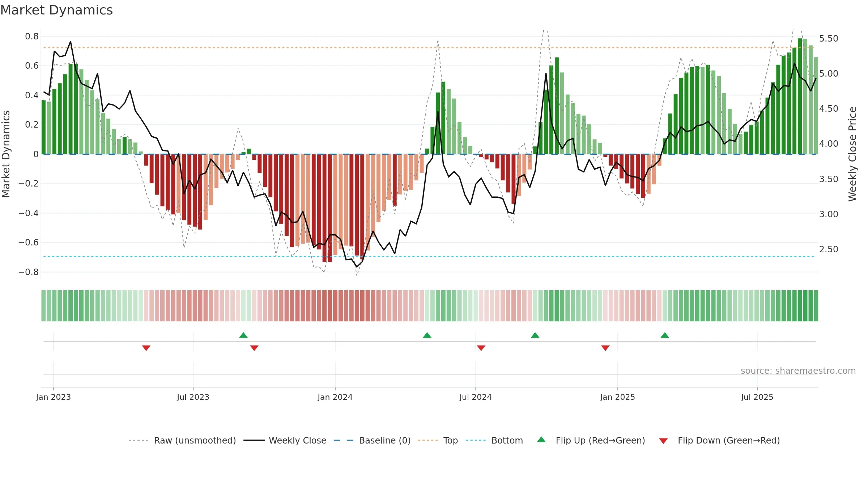Click the Jul 2023 x-axis label
Viewport: 868px width, 488px height.
[x=193, y=397]
